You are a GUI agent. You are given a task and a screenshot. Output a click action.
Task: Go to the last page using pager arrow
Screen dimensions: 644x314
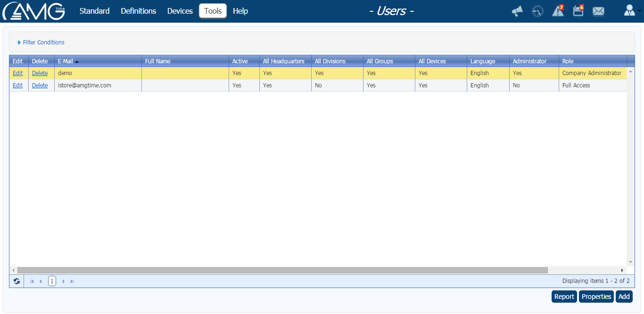click(72, 281)
